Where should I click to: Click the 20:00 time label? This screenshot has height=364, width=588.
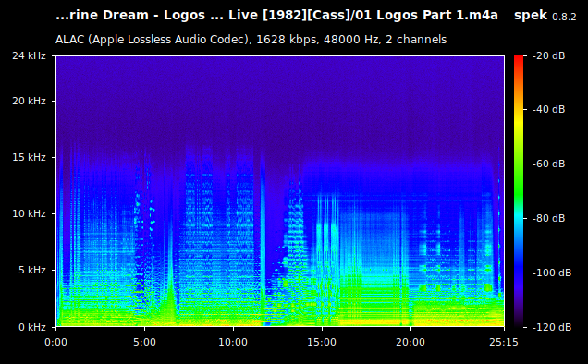(410, 342)
